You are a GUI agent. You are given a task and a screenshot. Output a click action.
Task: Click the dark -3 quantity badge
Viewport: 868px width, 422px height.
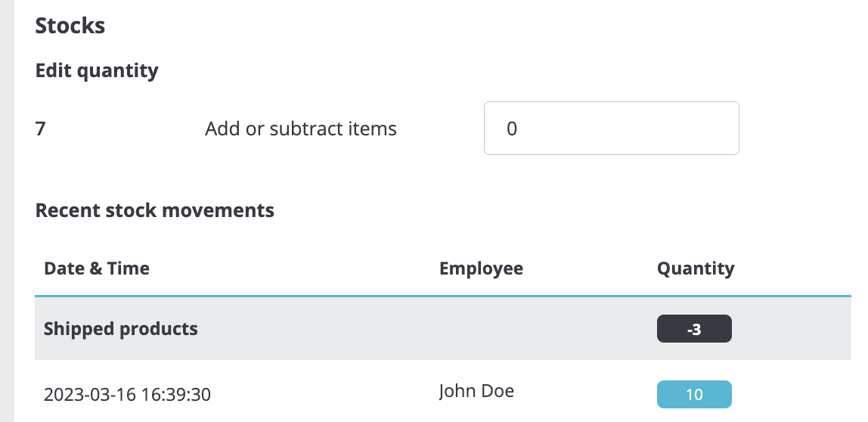tap(694, 330)
